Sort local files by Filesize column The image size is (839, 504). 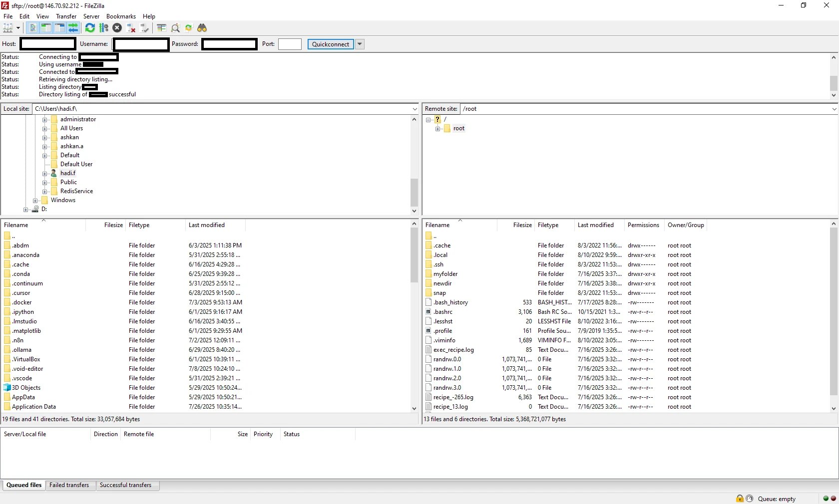tap(105, 225)
